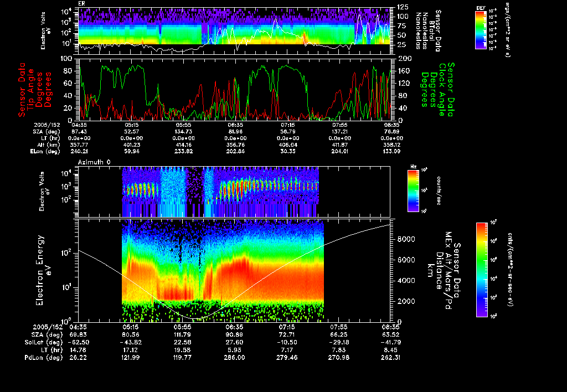Click LT value 8.45
The height and width of the screenshot is (392, 567).
click(x=390, y=350)
